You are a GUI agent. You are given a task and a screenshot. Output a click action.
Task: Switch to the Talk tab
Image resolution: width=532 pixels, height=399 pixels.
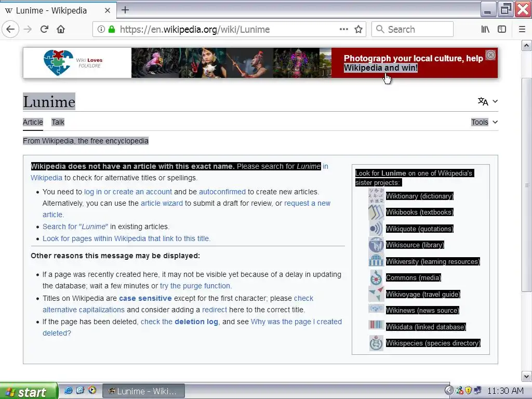pyautogui.click(x=58, y=122)
